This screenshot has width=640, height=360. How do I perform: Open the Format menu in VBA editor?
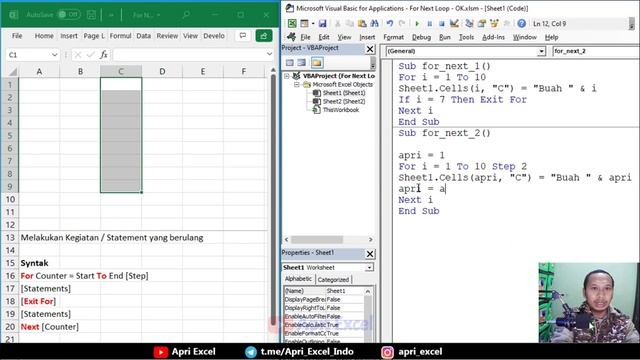(x=393, y=37)
